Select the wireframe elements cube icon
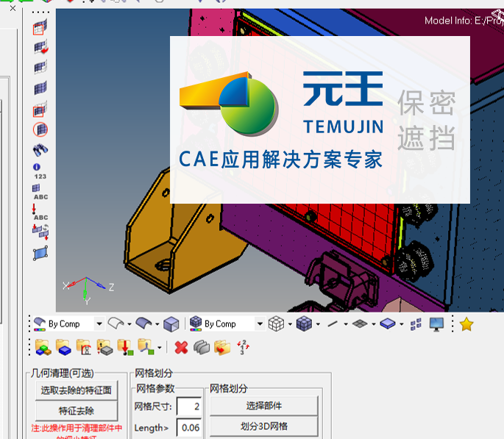Screen dimensions: 504x439 point(276,324)
